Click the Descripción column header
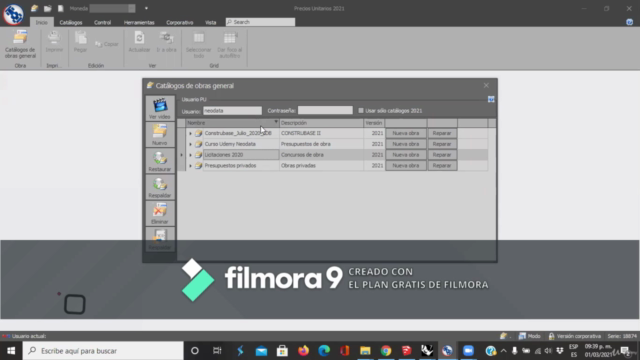The height and width of the screenshot is (360, 640). click(321, 123)
